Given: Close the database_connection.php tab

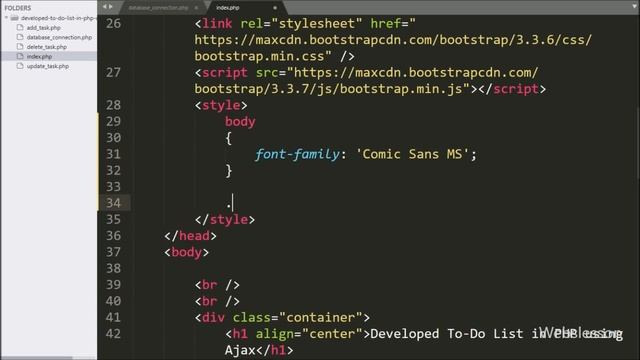Looking at the screenshot, I should tap(196, 8).
